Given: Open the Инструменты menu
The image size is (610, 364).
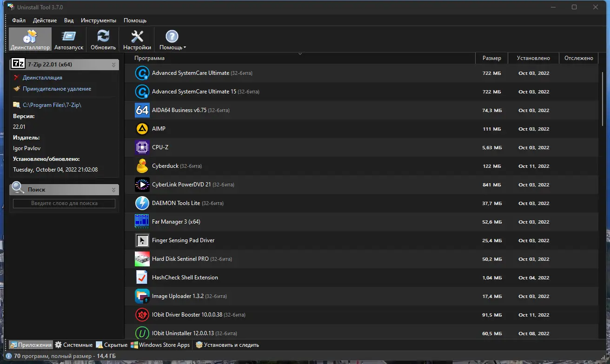Looking at the screenshot, I should click(99, 20).
